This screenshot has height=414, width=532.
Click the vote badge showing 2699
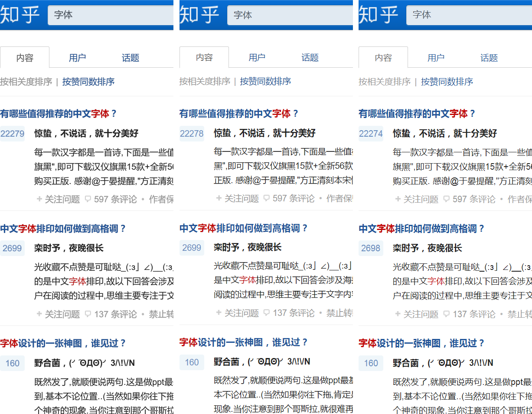coord(12,248)
